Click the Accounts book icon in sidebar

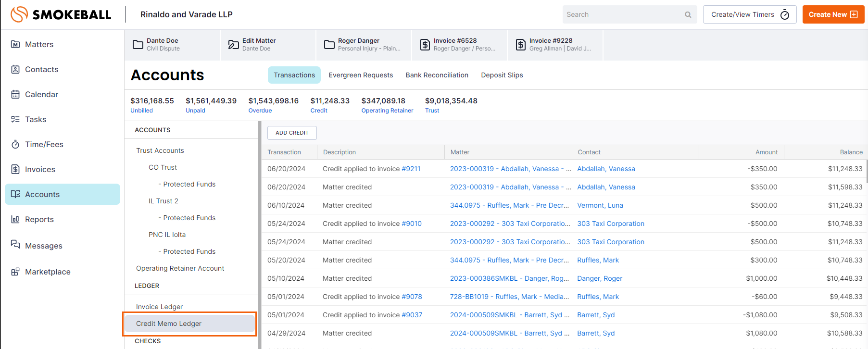pyautogui.click(x=15, y=194)
